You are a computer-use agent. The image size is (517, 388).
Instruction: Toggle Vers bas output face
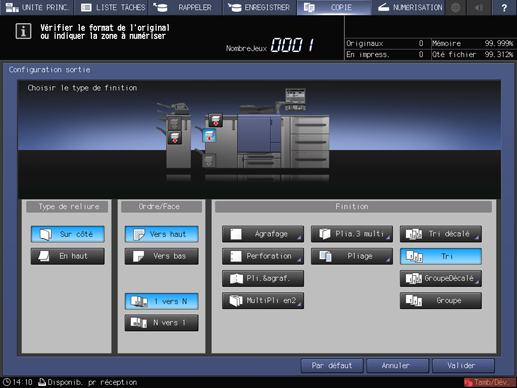[162, 256]
